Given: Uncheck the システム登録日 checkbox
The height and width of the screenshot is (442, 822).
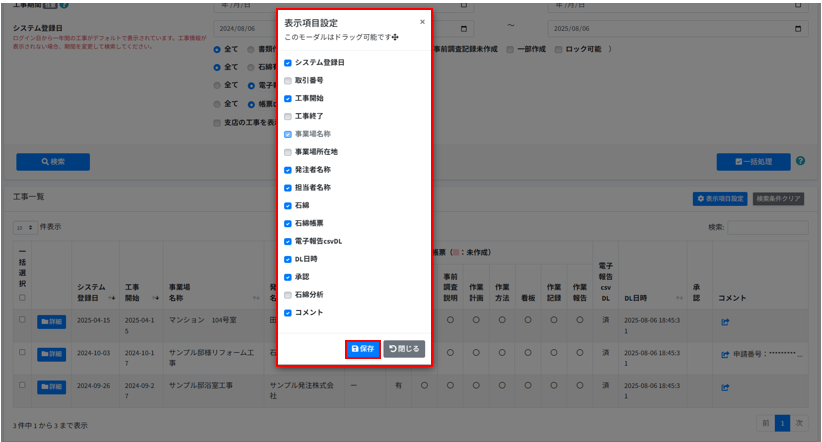Looking at the screenshot, I should coord(288,62).
